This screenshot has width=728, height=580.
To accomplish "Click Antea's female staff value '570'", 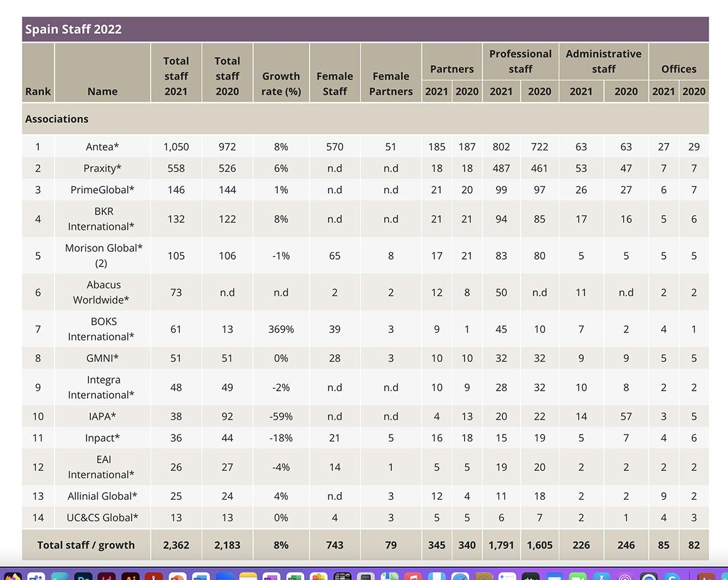I will tap(335, 147).
